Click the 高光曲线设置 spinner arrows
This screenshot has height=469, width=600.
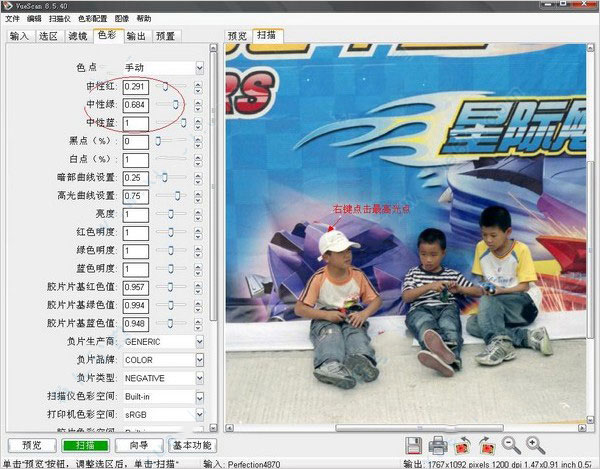tap(198, 197)
